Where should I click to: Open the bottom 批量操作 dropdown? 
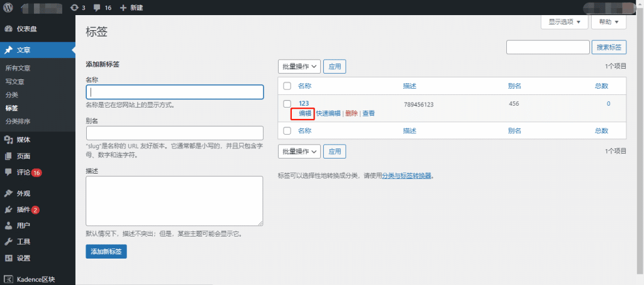coord(299,151)
